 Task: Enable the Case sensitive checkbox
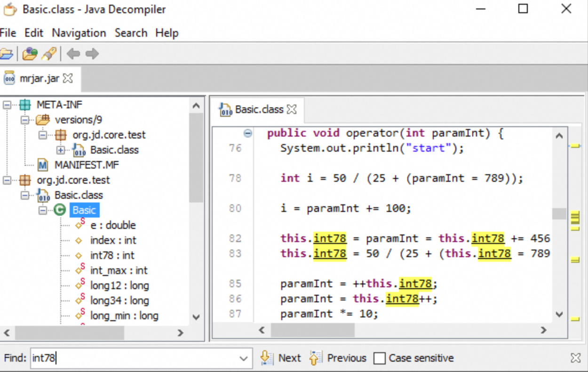(x=380, y=358)
